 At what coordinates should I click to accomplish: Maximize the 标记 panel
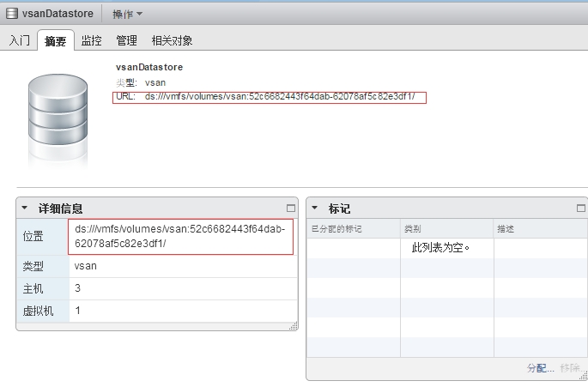tap(581, 209)
